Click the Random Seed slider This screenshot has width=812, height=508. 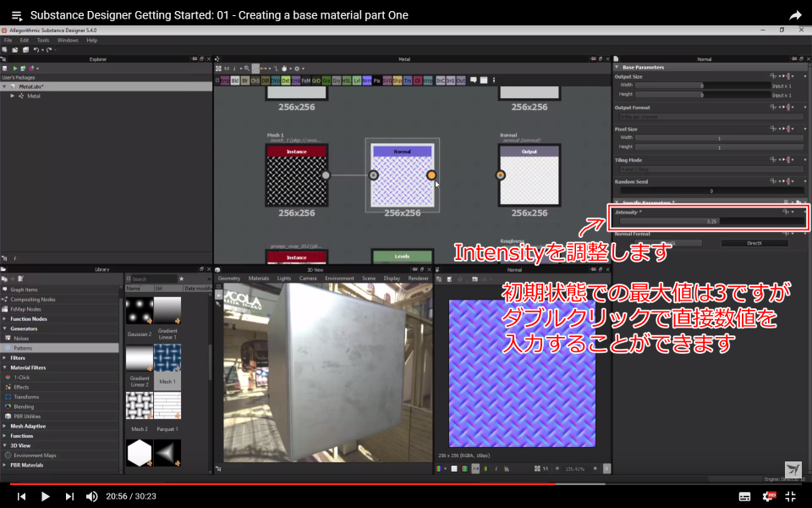(711, 191)
